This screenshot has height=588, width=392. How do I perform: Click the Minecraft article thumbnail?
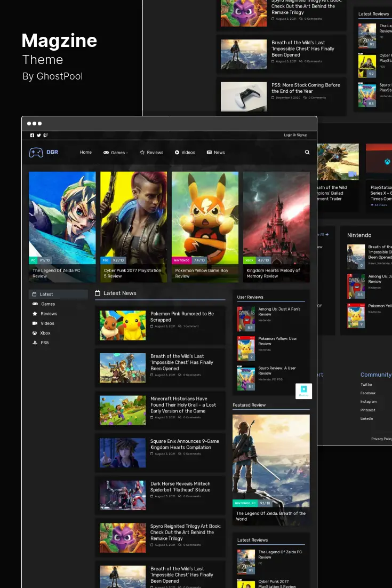(123, 410)
